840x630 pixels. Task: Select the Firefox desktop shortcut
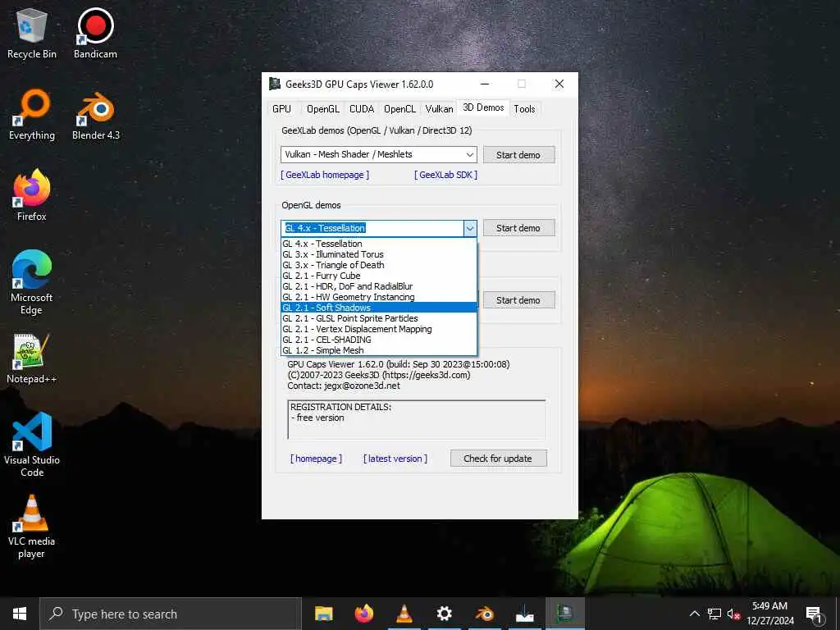point(32,195)
